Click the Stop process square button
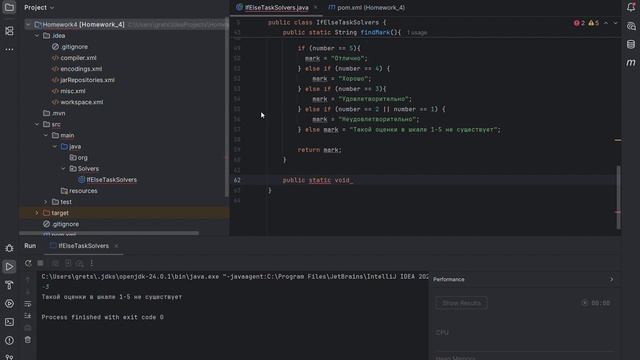 click(x=40, y=263)
